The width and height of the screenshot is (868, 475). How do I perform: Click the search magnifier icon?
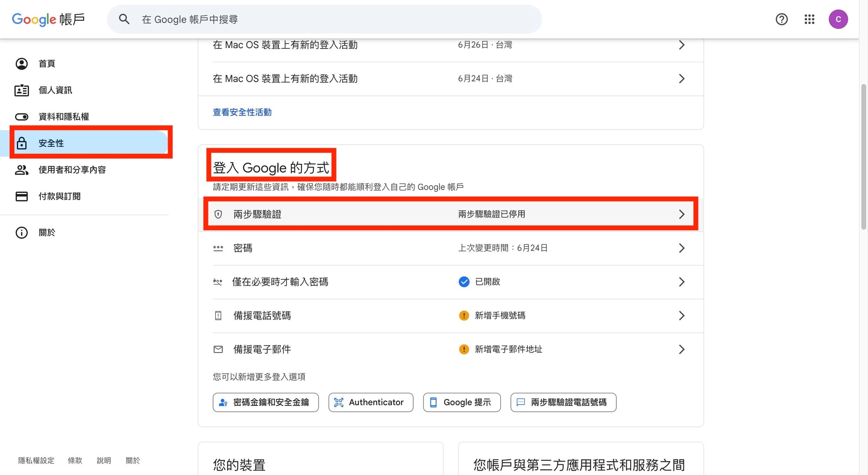pos(124,19)
